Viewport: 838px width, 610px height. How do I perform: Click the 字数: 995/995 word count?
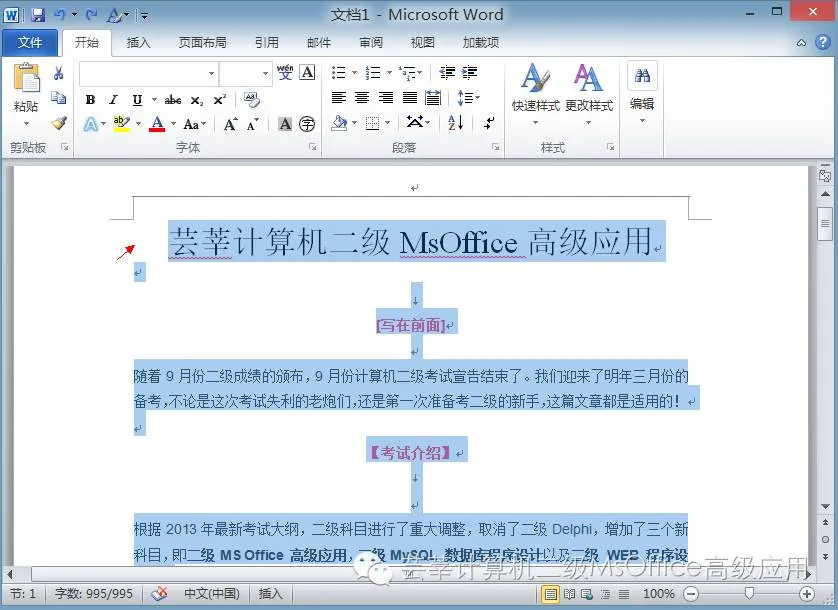coord(94,593)
